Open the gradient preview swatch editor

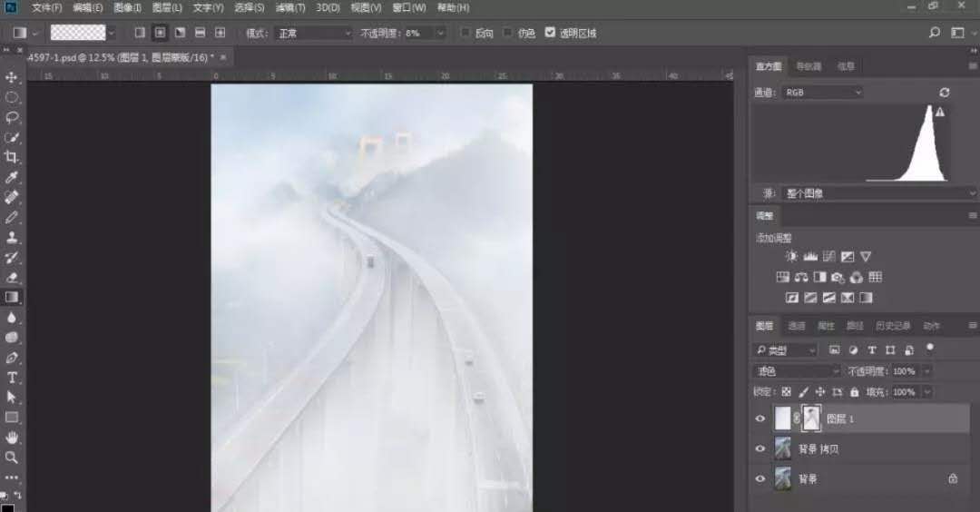tap(77, 33)
